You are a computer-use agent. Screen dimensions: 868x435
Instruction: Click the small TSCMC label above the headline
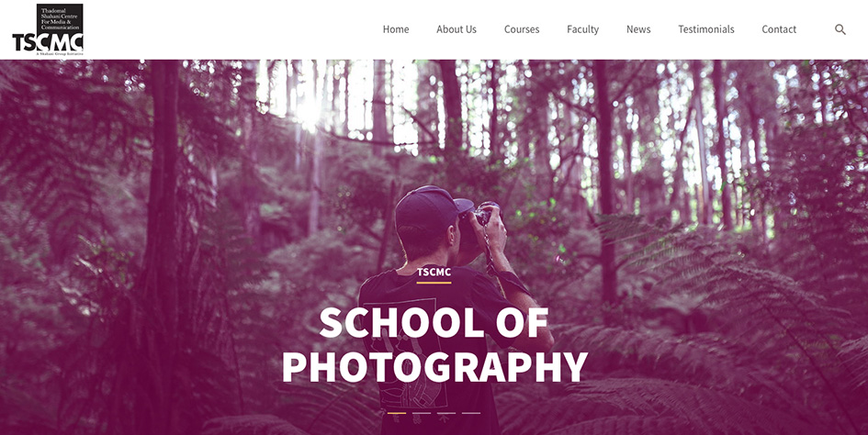434,273
